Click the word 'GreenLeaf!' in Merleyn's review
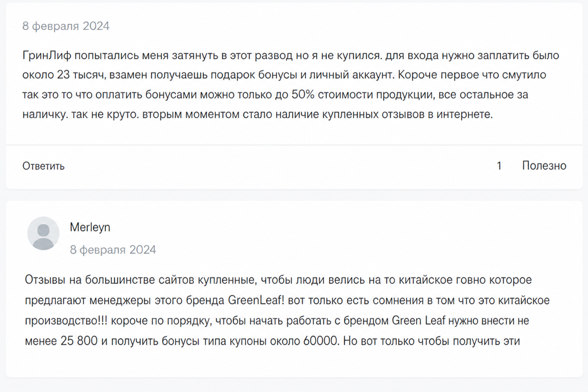 [256, 300]
